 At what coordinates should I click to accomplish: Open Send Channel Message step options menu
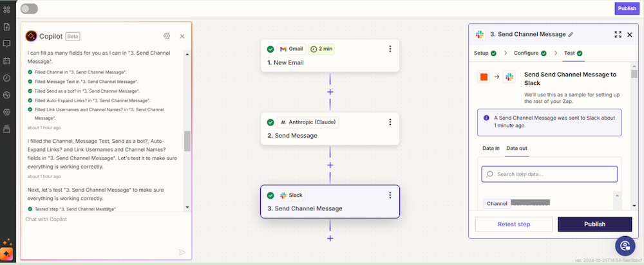pos(390,196)
